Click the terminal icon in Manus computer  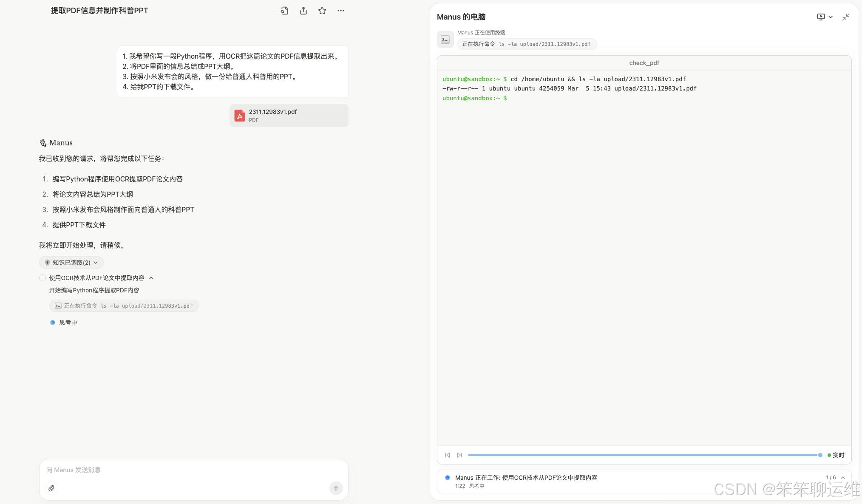445,40
